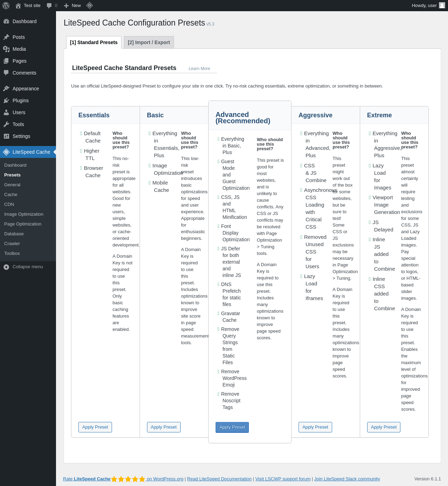Click the Appearance paintbrush icon
Image resolution: width=448 pixels, height=486 pixels.
tap(6, 89)
